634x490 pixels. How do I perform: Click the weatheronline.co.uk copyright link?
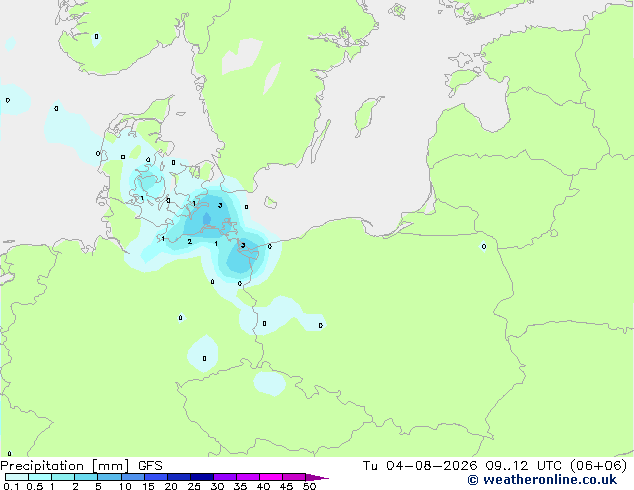pos(542,480)
